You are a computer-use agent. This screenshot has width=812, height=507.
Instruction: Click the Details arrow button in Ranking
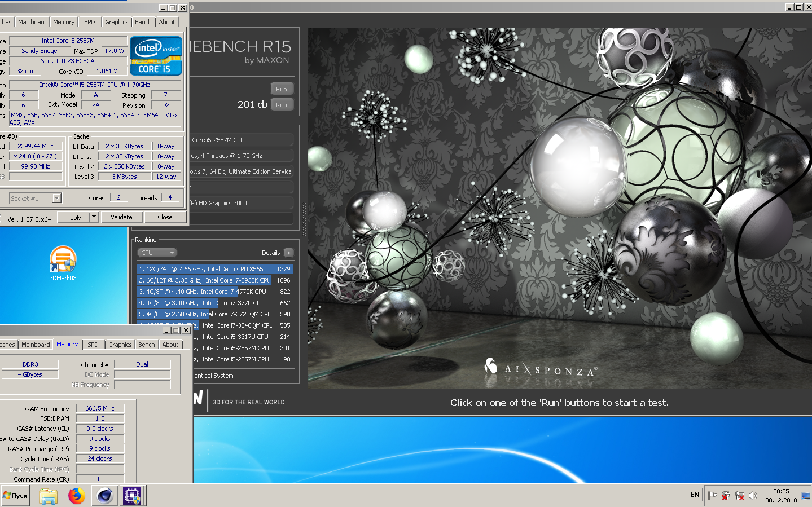pyautogui.click(x=289, y=253)
